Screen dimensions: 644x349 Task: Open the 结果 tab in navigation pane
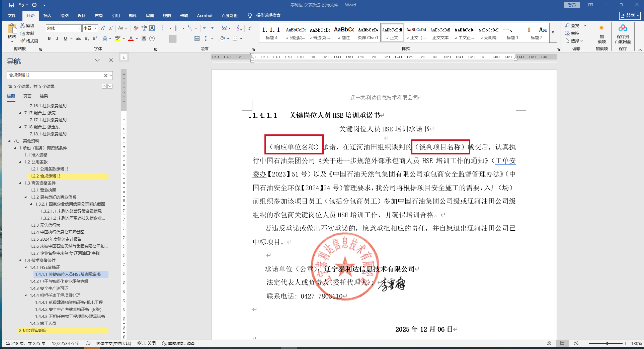(44, 96)
